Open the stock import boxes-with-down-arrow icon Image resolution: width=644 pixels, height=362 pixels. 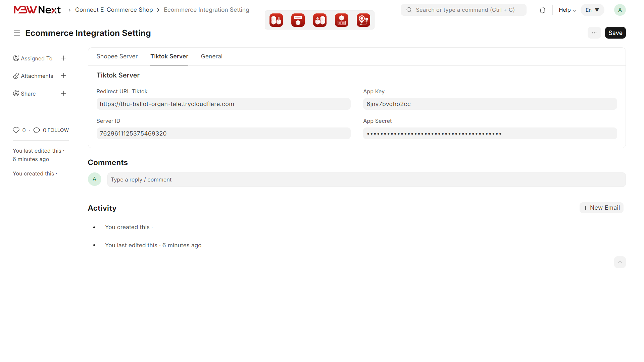pyautogui.click(x=276, y=20)
